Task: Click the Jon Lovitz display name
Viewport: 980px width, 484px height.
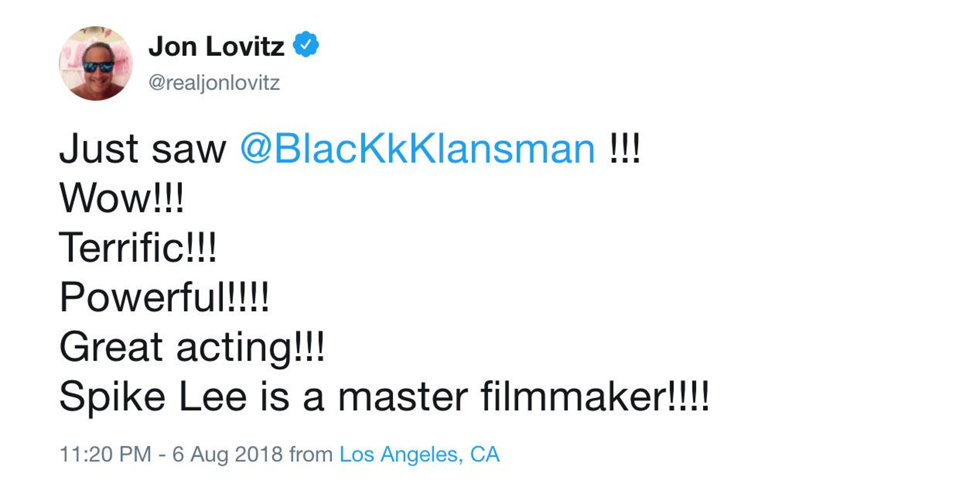Action: pos(216,47)
